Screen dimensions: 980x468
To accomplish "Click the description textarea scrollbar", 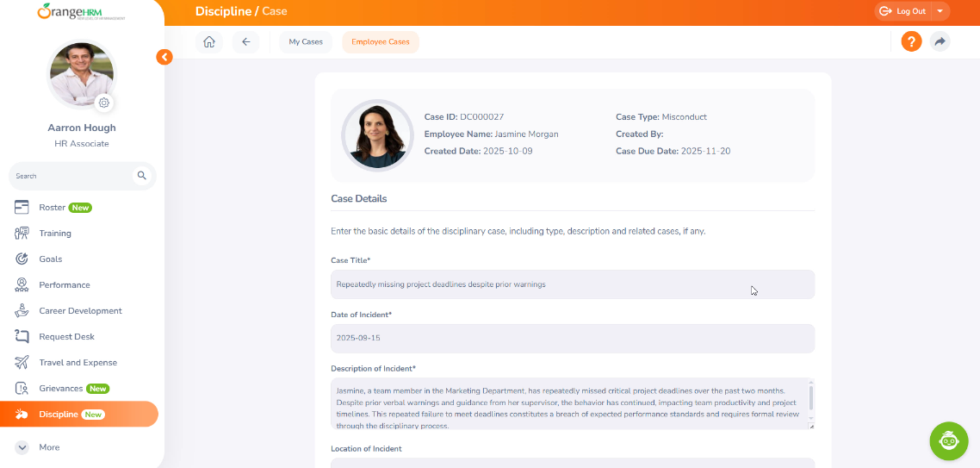I will (810, 399).
